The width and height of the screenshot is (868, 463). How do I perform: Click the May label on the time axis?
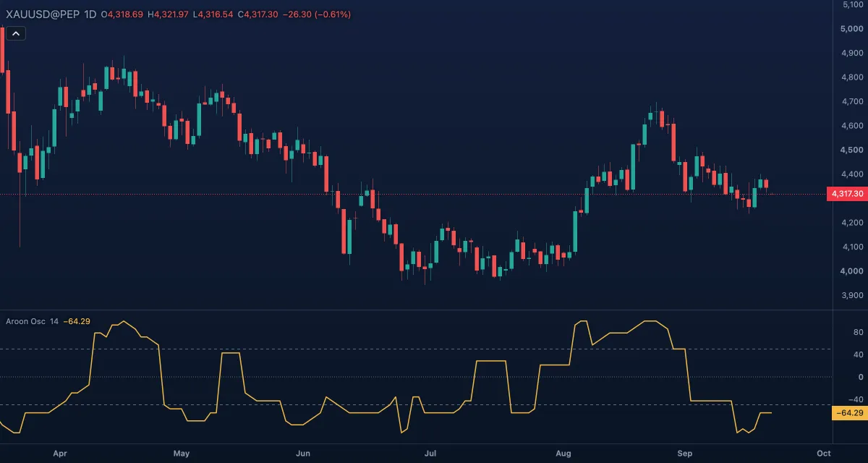(182, 454)
